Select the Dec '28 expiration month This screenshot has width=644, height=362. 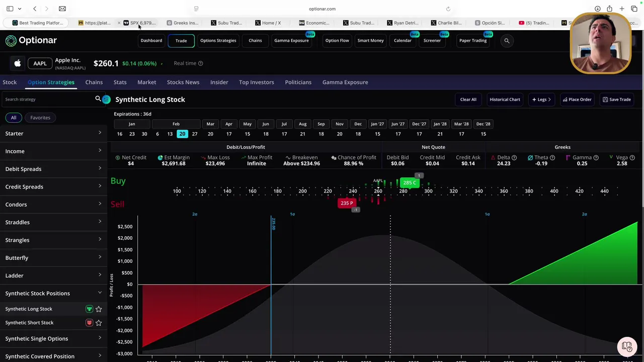point(483,124)
